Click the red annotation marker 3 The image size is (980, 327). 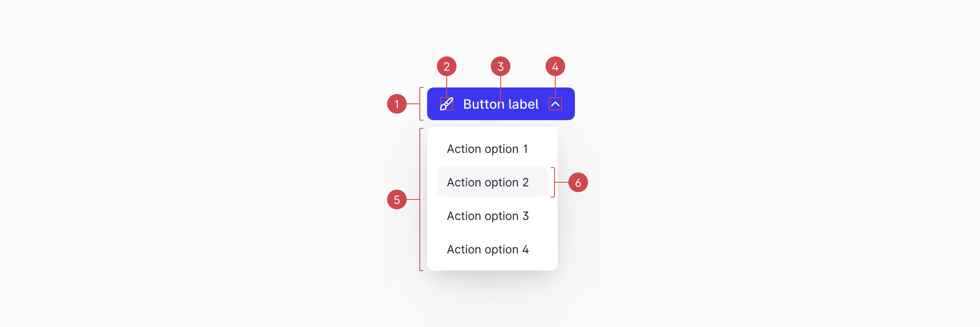tap(501, 66)
